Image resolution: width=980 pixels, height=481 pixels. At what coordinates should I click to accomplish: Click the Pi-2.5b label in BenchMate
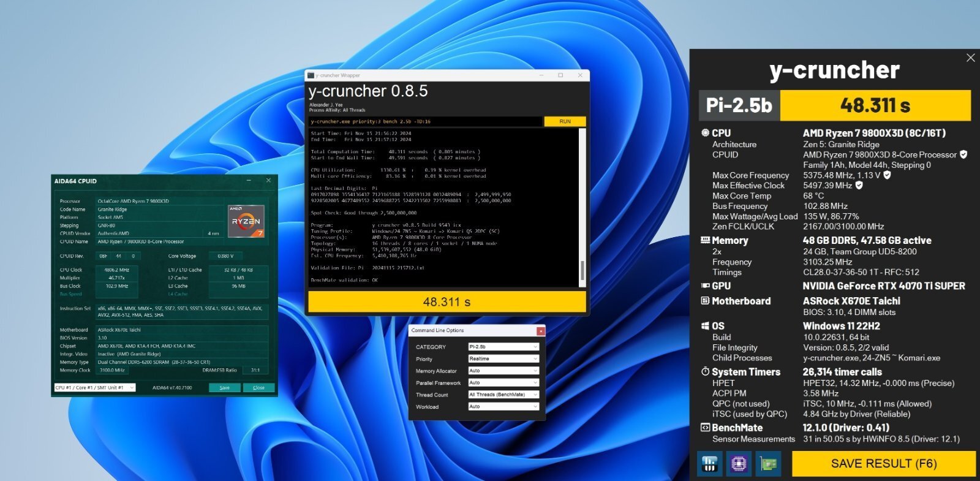[739, 105]
